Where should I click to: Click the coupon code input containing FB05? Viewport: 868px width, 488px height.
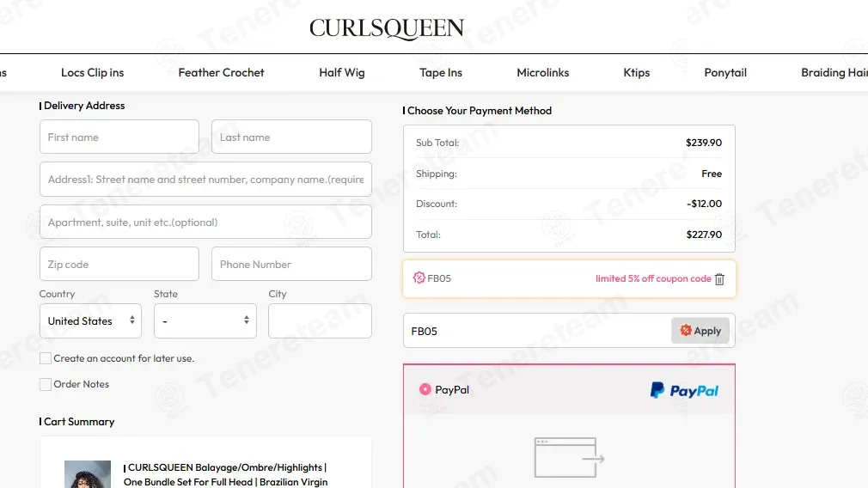tap(537, 331)
